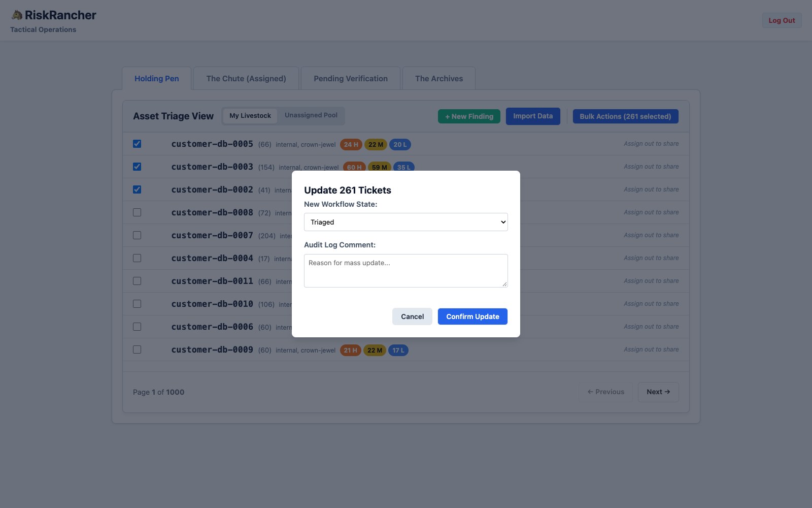Check the customer-db-0007 checkbox

coord(137,235)
